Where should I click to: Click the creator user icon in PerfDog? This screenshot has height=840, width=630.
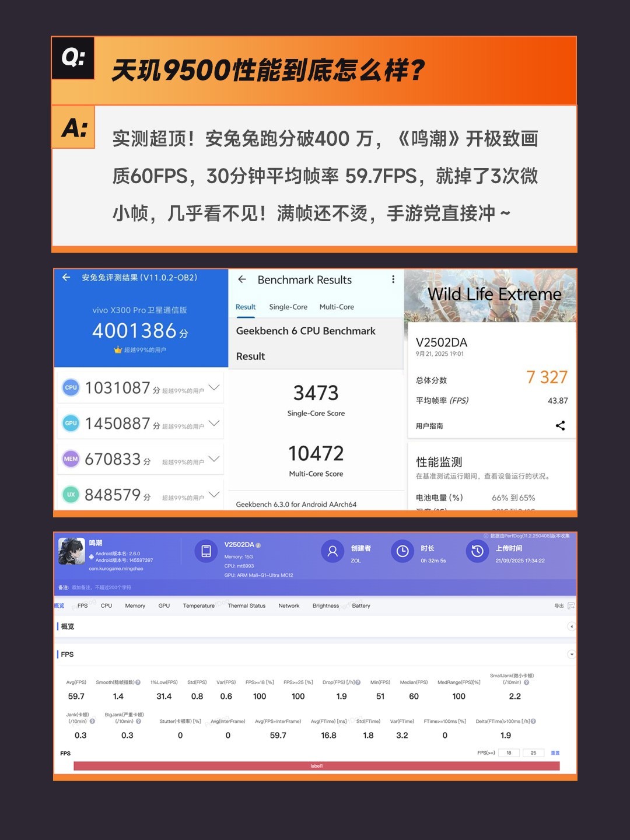[332, 551]
